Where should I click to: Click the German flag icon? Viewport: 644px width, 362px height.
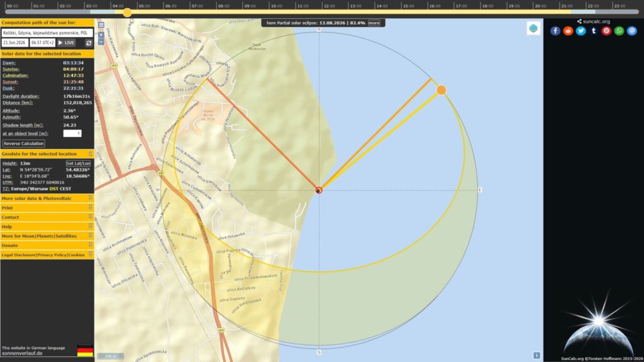(x=85, y=351)
